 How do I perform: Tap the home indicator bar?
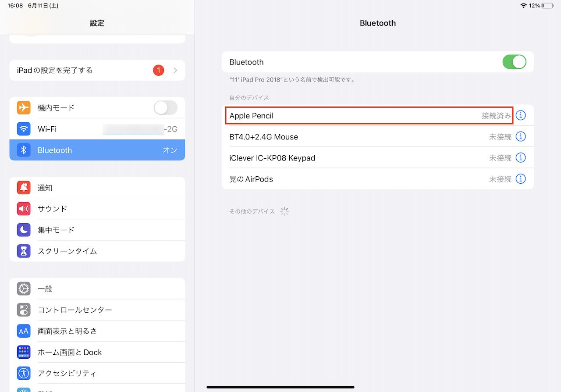(280, 387)
